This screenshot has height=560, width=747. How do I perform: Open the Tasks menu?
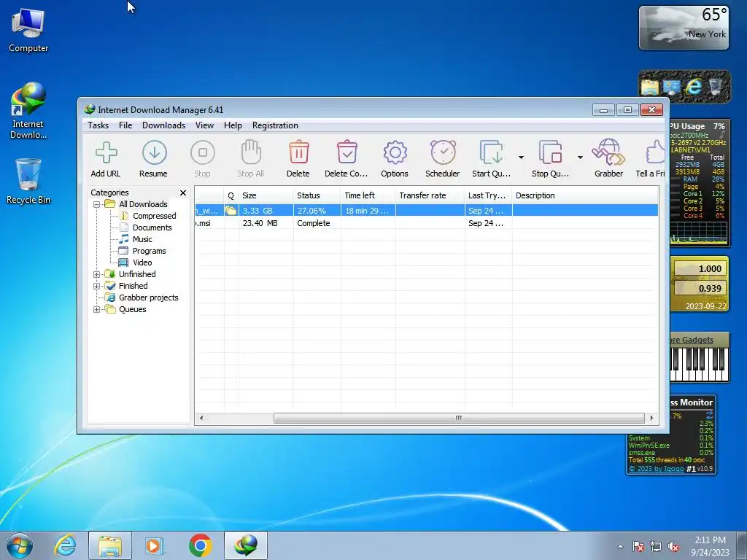[98, 125]
